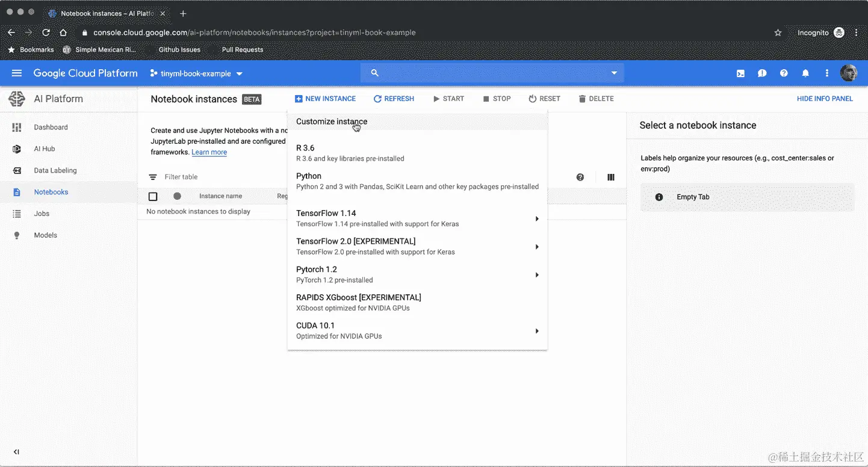
Task: Expand the TensorFlow 1.14 submenu arrow
Action: (537, 219)
